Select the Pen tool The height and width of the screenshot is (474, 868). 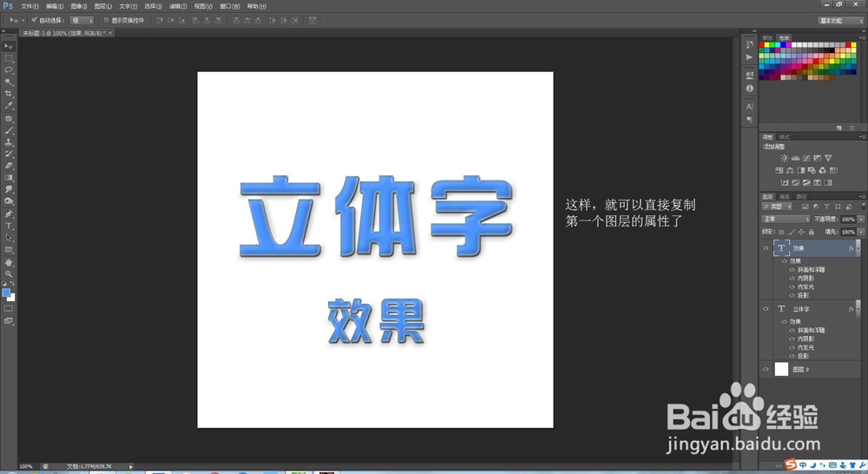(9, 214)
